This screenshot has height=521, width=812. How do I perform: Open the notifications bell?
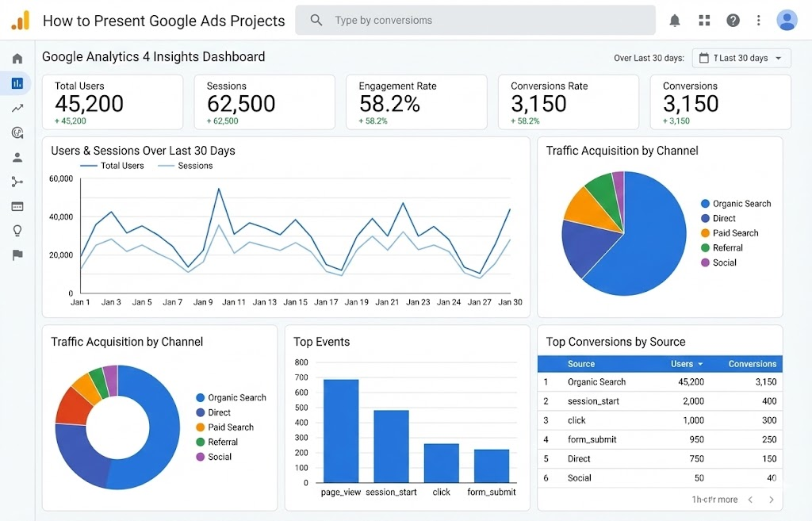tap(675, 21)
